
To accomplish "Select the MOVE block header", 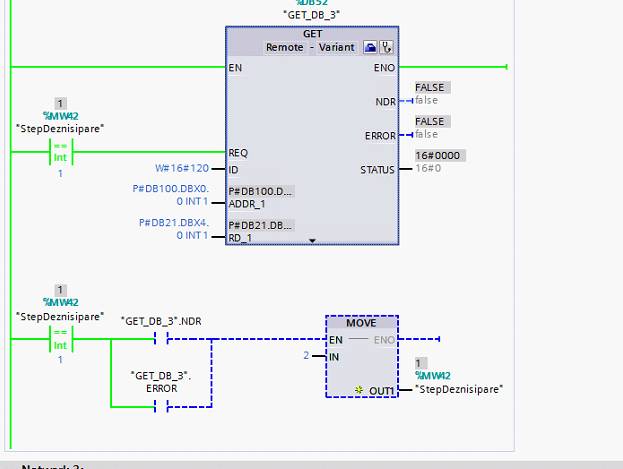I will click(361, 324).
